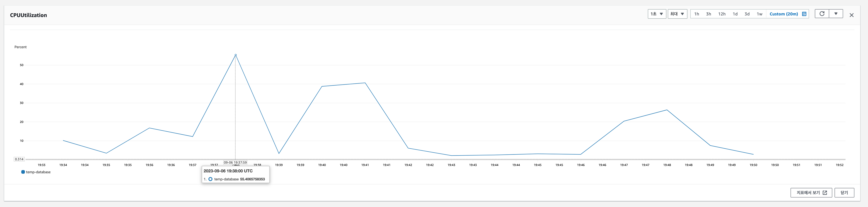Open the custom time range calendar icon
Viewport: 868px width, 207px height.
pos(804,14)
